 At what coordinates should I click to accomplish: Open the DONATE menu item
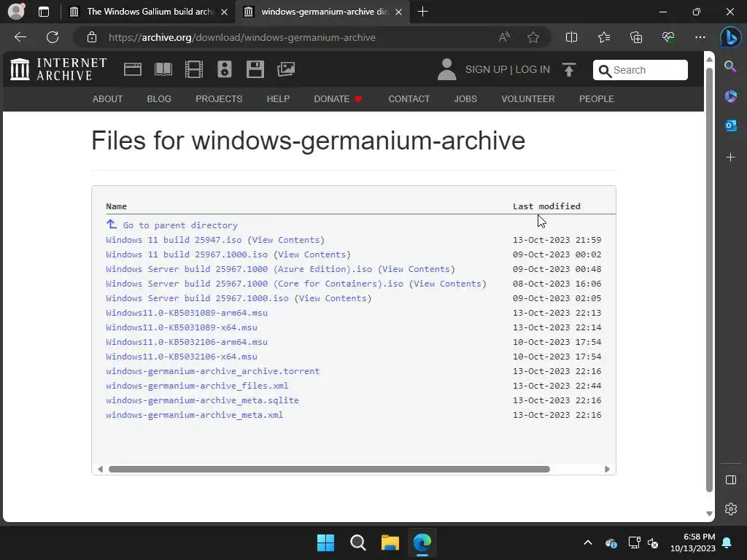pos(338,98)
